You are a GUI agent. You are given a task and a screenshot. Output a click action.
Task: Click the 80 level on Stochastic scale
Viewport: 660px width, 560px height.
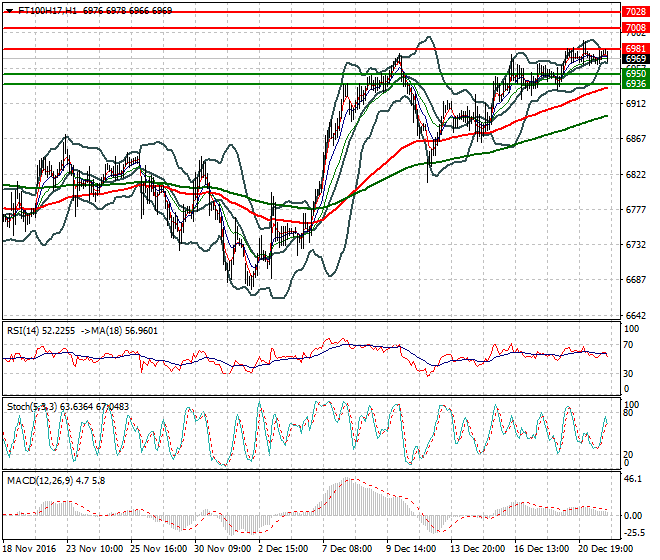pos(628,413)
